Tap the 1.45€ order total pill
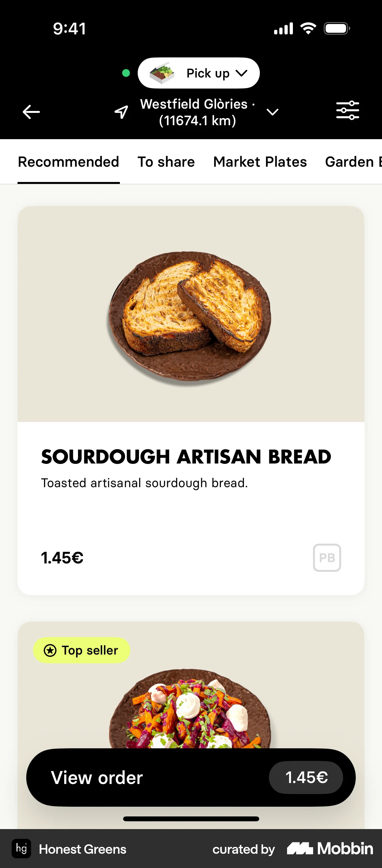This screenshot has height=868, width=382. 306,778
